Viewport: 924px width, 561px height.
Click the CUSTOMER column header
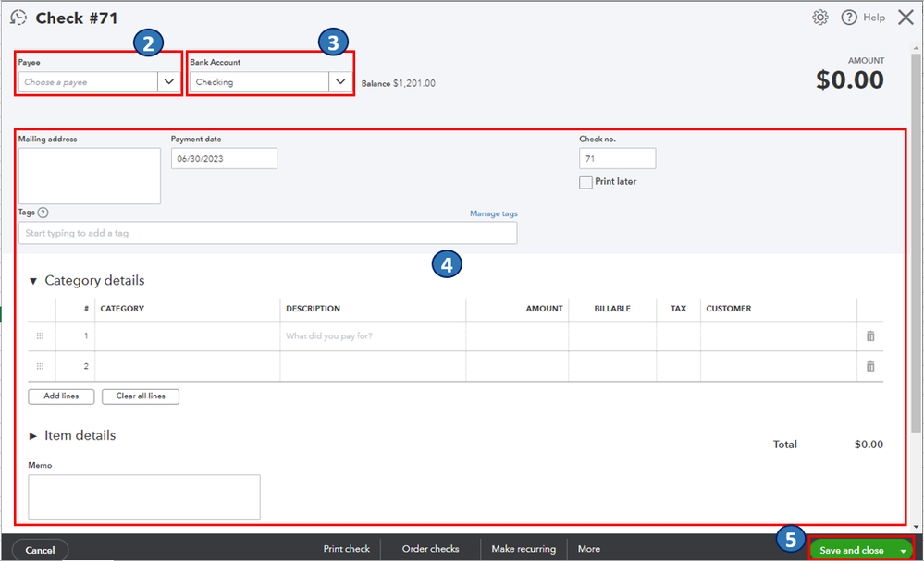click(729, 309)
